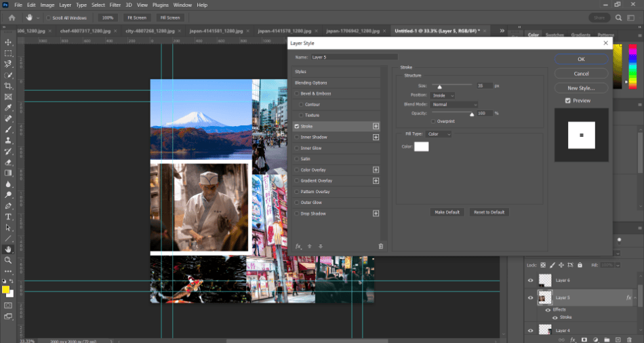Select the Move tool
Image resolution: width=644 pixels, height=343 pixels.
click(8, 42)
